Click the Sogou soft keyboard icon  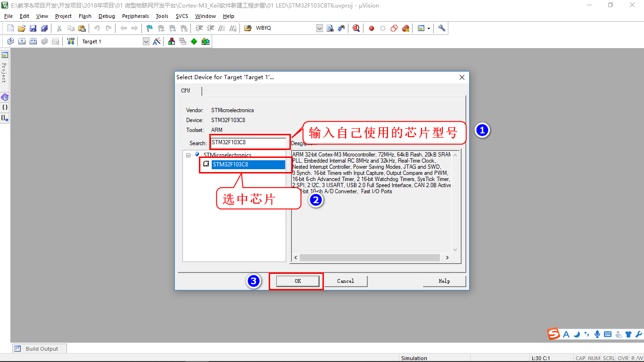tap(608, 334)
